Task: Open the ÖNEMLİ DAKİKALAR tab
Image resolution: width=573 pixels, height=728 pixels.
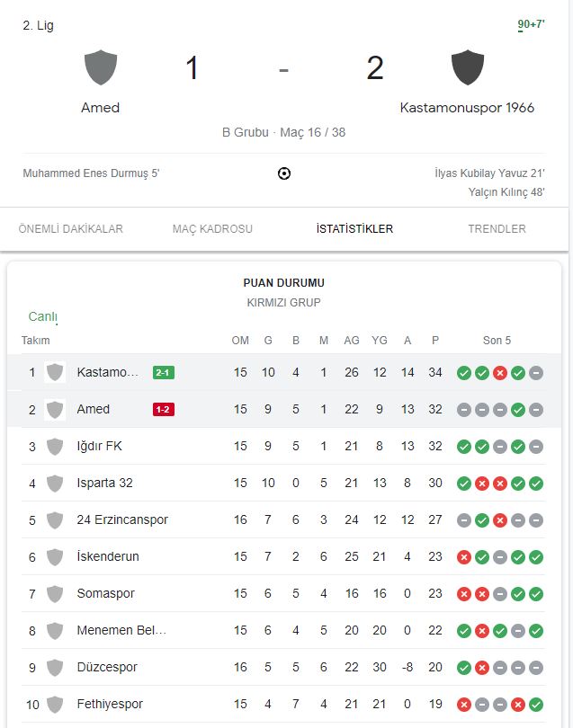Action: (x=71, y=229)
